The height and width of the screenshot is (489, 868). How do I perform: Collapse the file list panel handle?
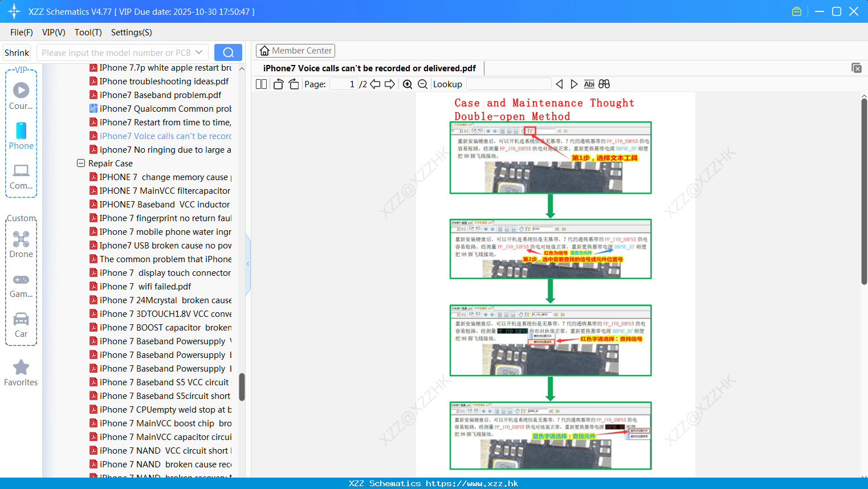[248, 263]
